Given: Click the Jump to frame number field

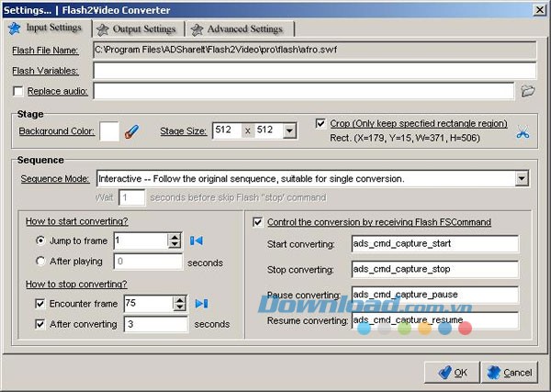Looking at the screenshot, I should (x=141, y=241).
